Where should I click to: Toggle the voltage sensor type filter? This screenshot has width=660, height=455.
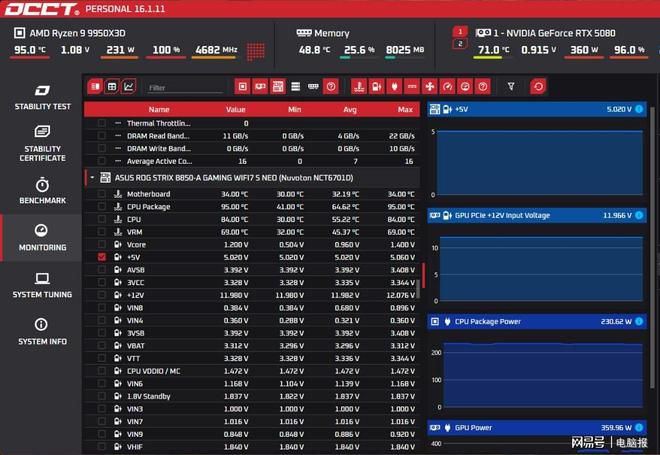pos(377,87)
